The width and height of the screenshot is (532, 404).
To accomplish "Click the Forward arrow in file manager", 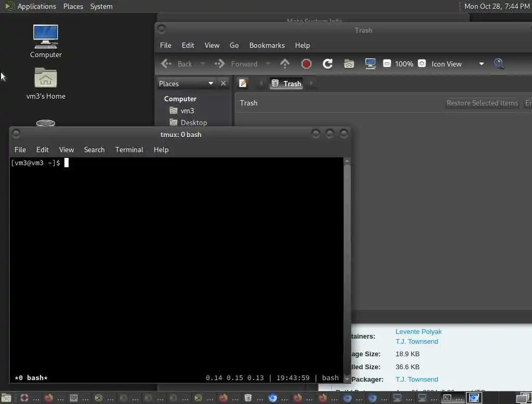I will point(220,64).
